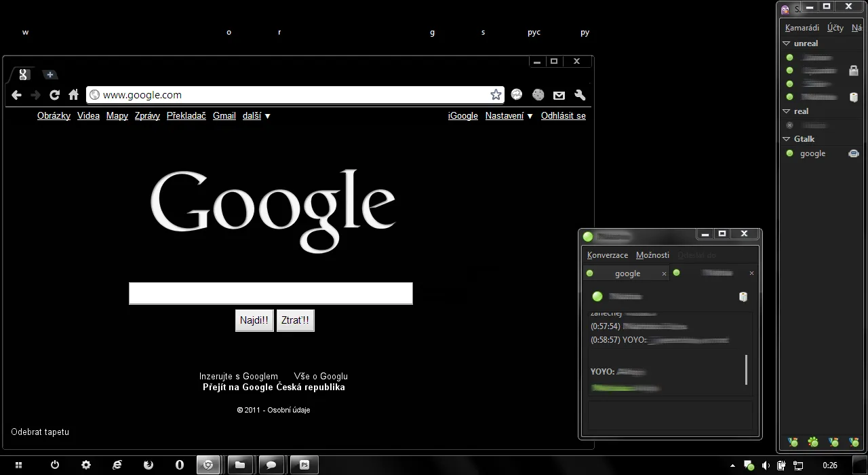868x475 pixels.
Task: Click the paper roll icon in buddy list
Action: (854, 97)
